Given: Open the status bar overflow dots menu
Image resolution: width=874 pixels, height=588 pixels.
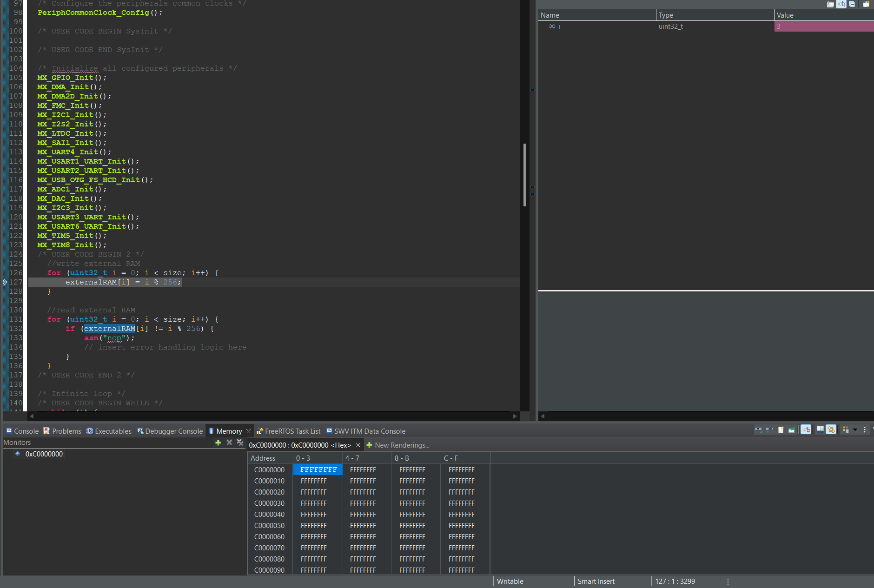Looking at the screenshot, I should (x=728, y=581).
